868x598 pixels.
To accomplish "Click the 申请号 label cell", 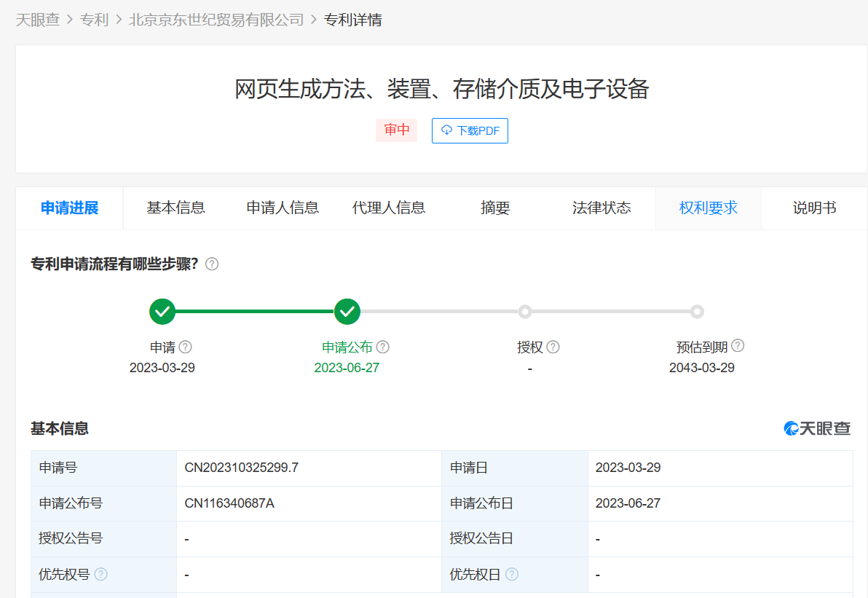I will click(103, 468).
